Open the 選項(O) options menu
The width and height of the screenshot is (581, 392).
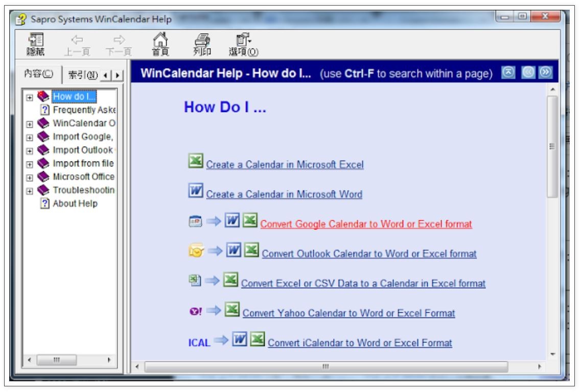[243, 45]
